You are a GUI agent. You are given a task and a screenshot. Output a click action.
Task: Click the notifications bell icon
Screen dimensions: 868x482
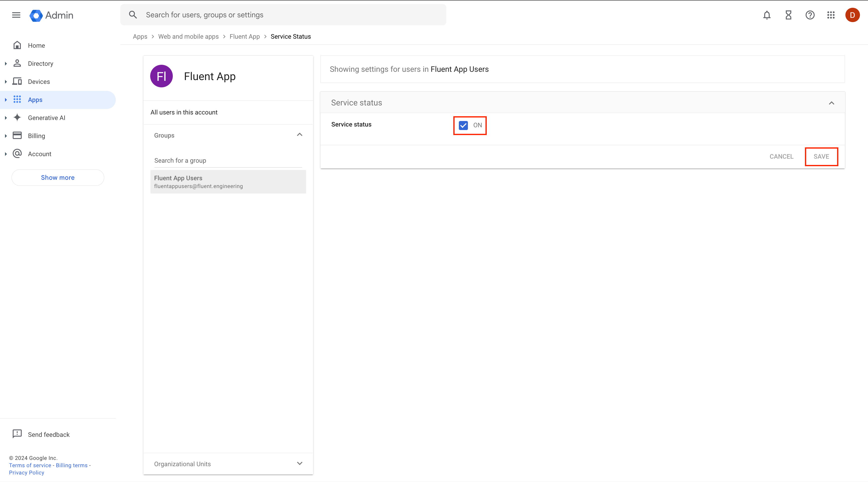coord(767,15)
